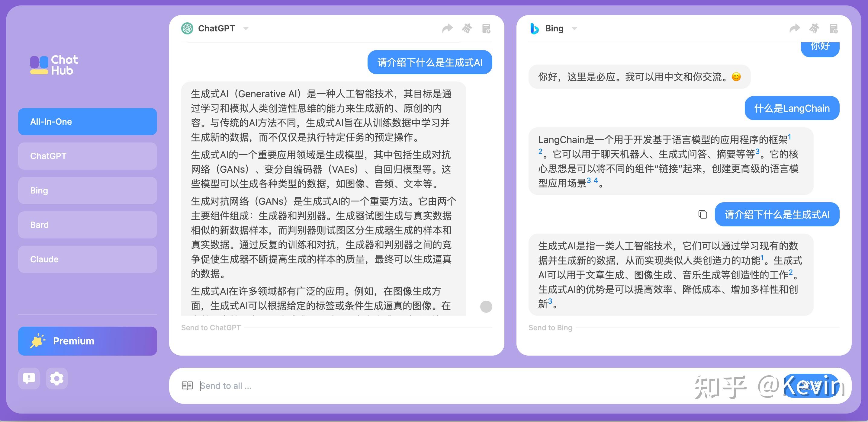The height and width of the screenshot is (422, 868).
Task: Upgrade with the Premium button
Action: pos(87,341)
